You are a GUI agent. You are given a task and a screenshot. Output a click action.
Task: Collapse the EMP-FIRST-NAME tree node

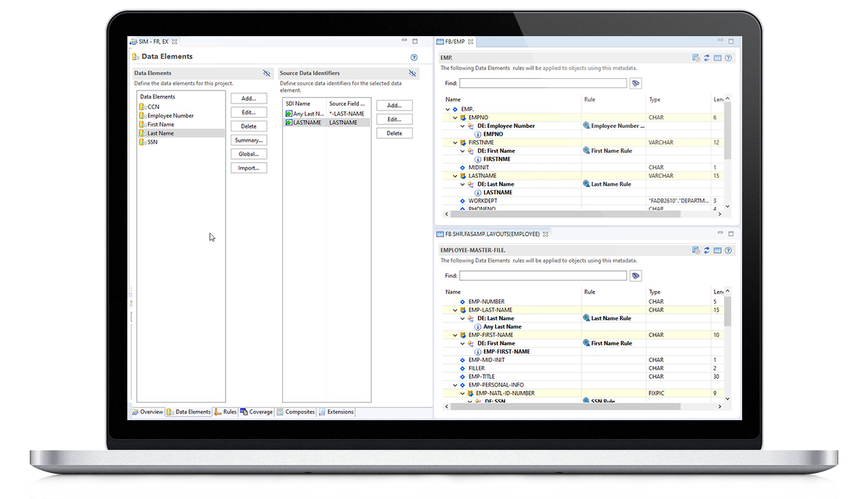tap(455, 335)
